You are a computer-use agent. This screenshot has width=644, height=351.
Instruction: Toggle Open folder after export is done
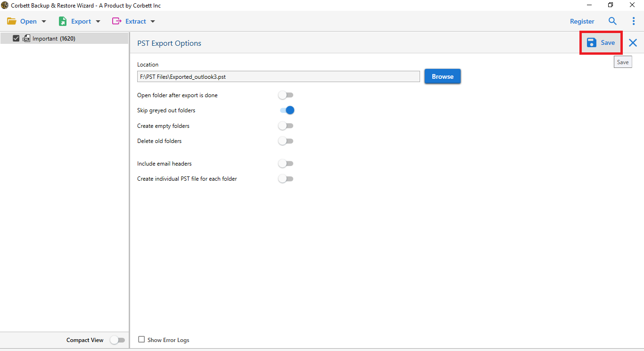[286, 95]
